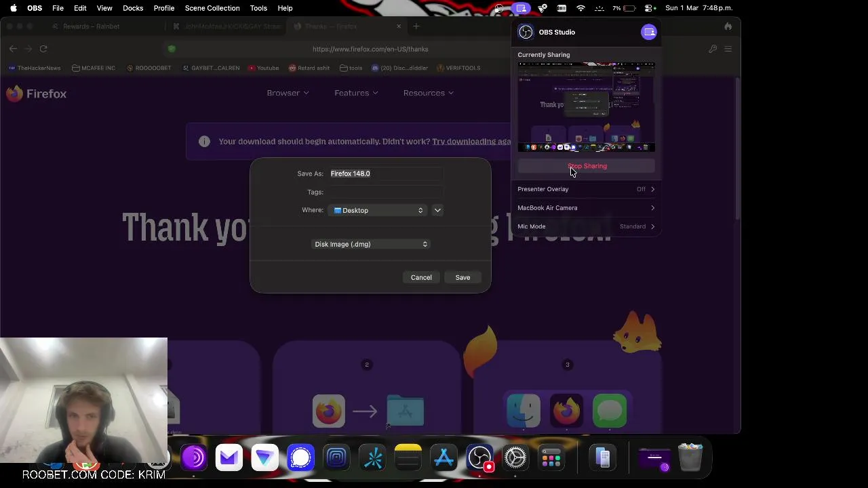Open OBS Studio from the dock

click(x=479, y=458)
